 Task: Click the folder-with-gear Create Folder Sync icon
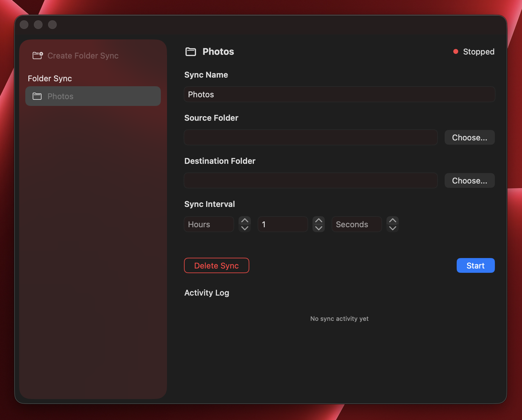tap(38, 55)
